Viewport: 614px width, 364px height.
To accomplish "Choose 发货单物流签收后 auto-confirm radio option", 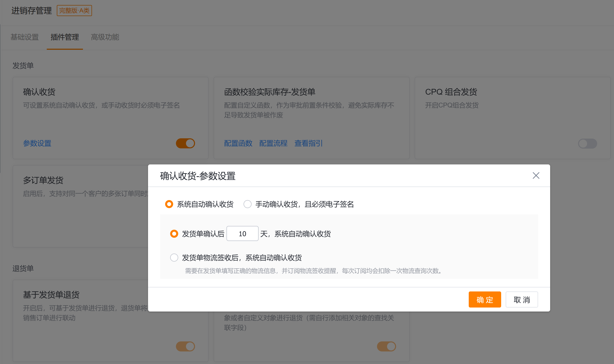I will point(174,258).
